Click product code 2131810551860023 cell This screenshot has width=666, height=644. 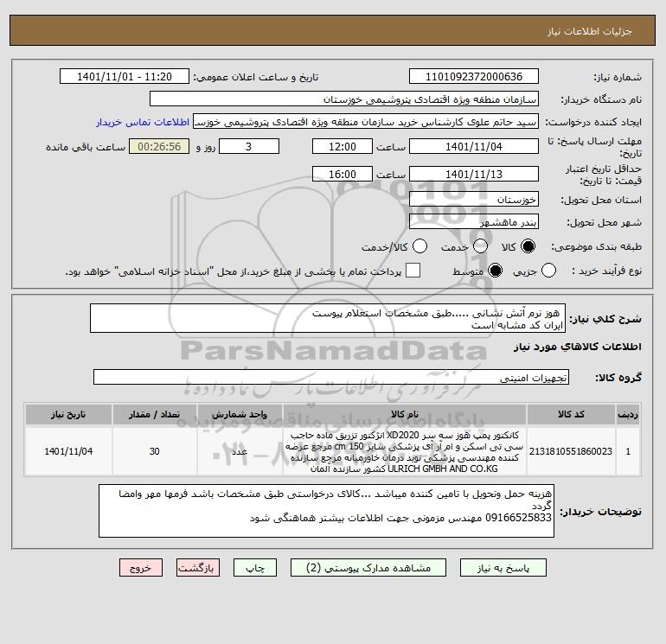(x=571, y=451)
